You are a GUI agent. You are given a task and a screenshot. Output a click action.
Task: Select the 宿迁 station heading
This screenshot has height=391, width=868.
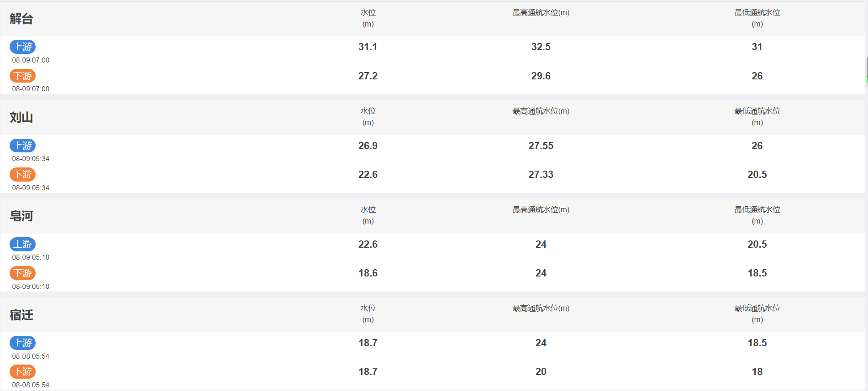pos(21,315)
